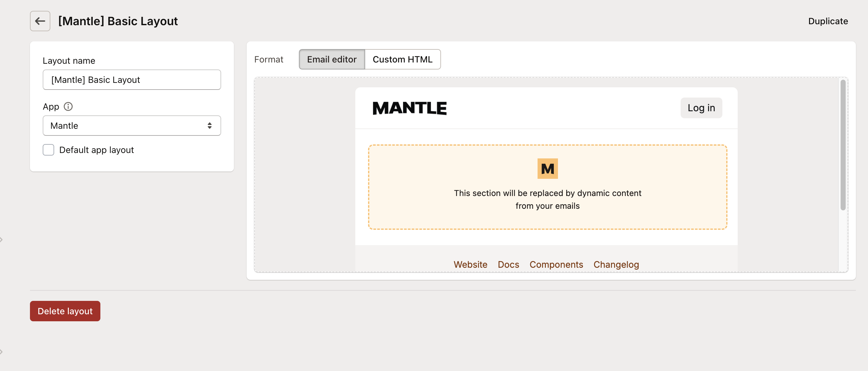The image size is (868, 371).
Task: Expand the upper left edge chevron
Action: pyautogui.click(x=1, y=240)
